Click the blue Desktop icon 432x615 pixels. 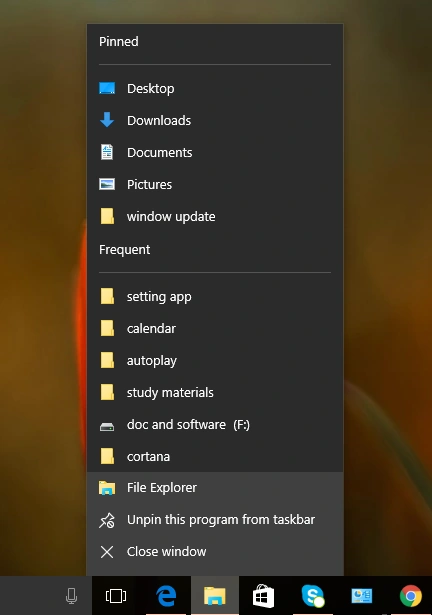tap(107, 88)
